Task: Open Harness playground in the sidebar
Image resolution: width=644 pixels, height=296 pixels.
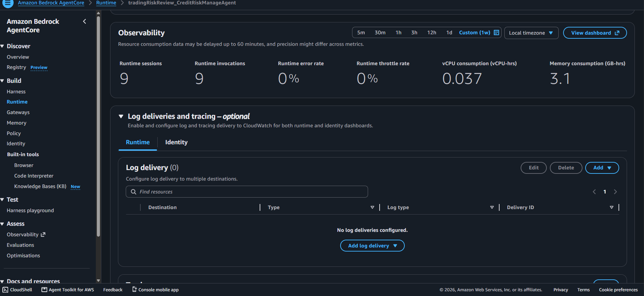Action: coord(30,210)
